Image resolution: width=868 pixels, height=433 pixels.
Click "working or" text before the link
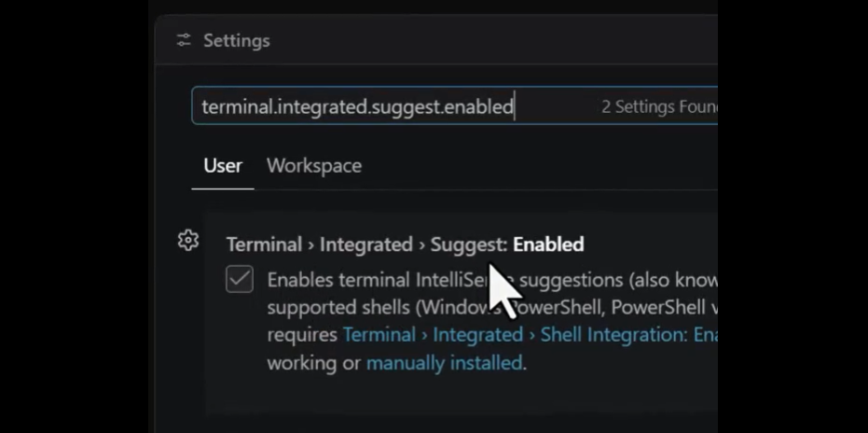pos(314,363)
